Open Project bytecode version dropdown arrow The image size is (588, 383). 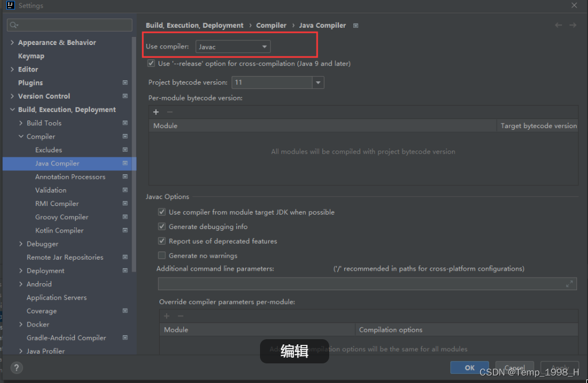(x=318, y=82)
